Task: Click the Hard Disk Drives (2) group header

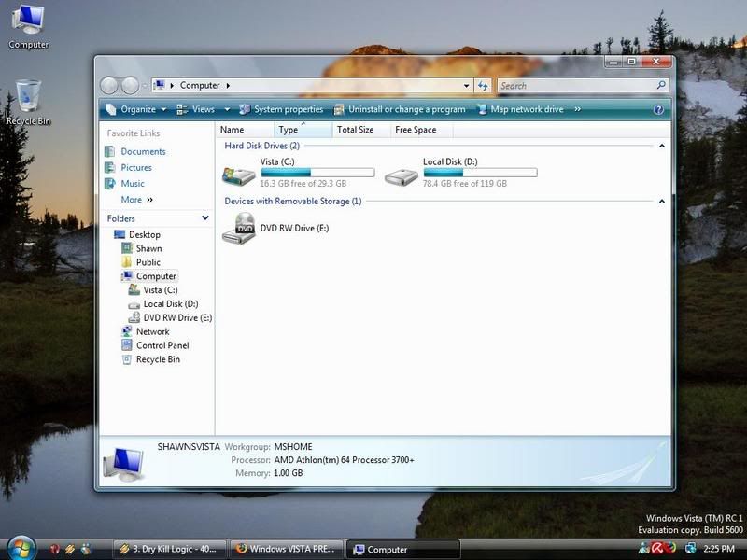Action: [262, 146]
